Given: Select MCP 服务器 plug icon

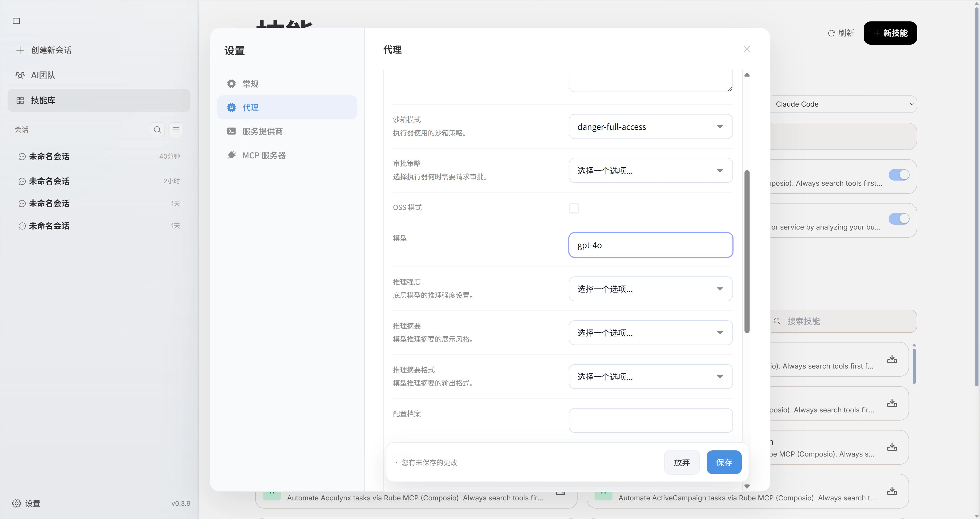Looking at the screenshot, I should [x=231, y=155].
